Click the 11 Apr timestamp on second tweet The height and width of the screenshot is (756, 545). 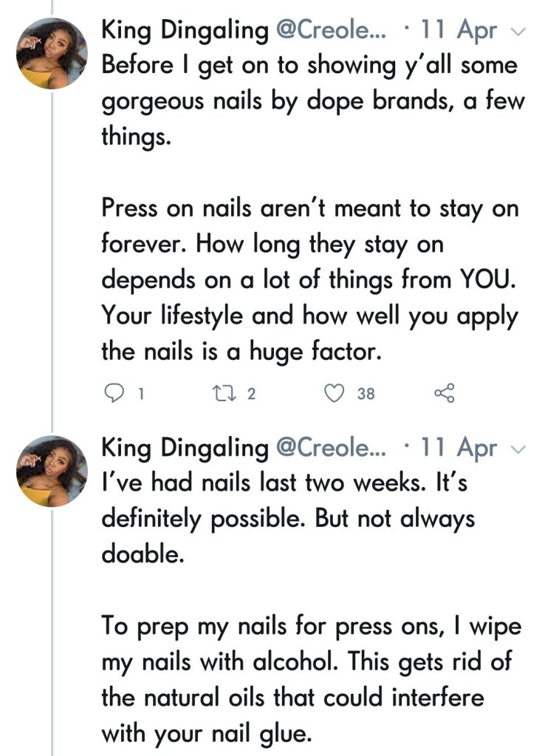pyautogui.click(x=459, y=448)
